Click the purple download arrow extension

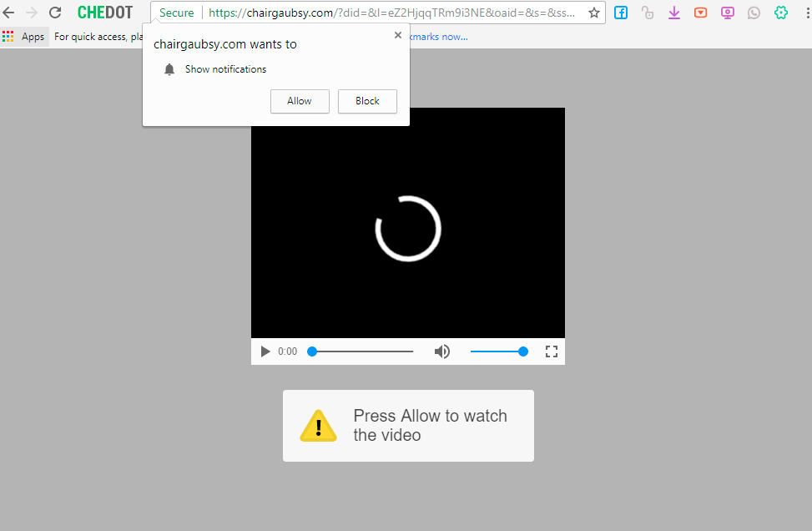[x=674, y=13]
